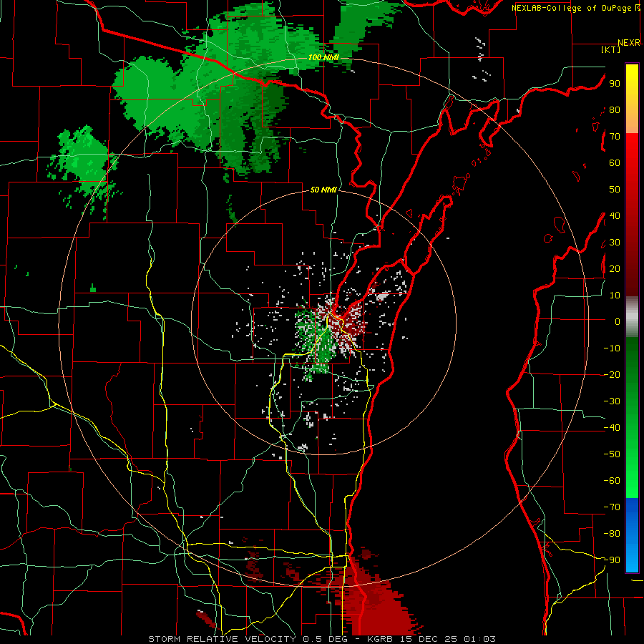Click the 10 scale value
The height and width of the screenshot is (644, 644).
tap(615, 296)
